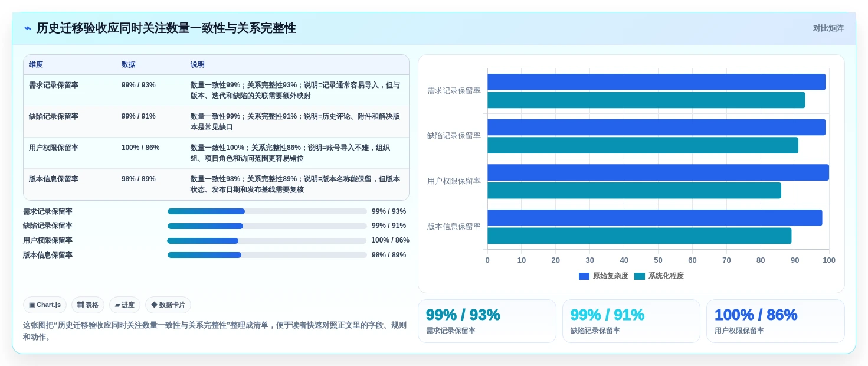Click the 维度 column header

click(x=36, y=64)
